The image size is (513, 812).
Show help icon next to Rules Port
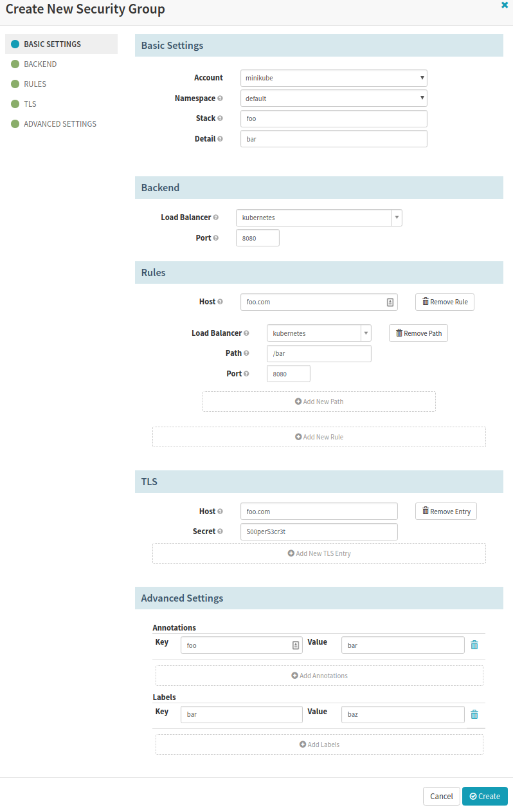pos(247,374)
